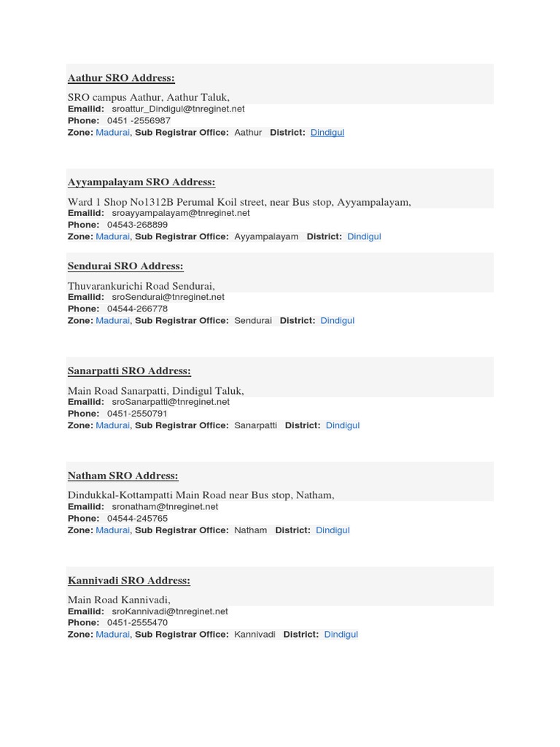Click the Aathur SRO Address heading

[121, 77]
